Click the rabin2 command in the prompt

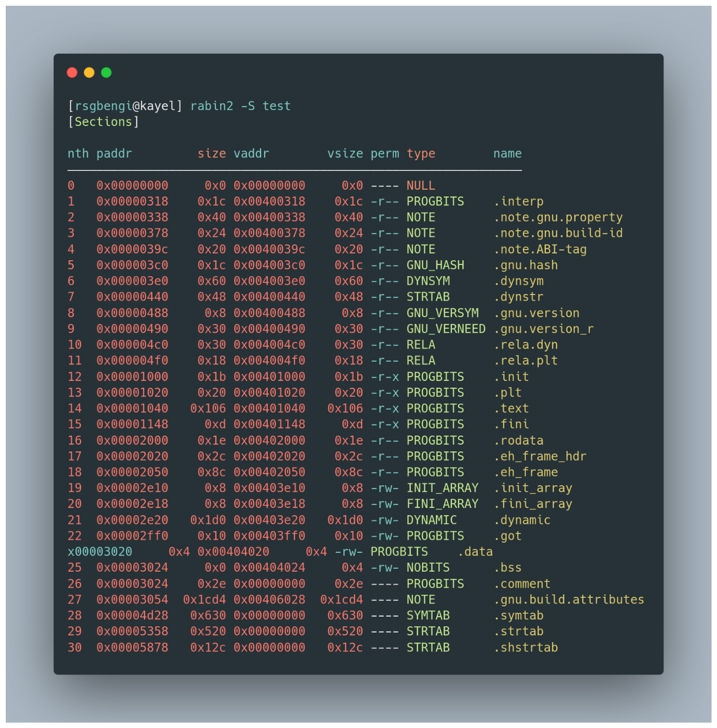point(211,106)
